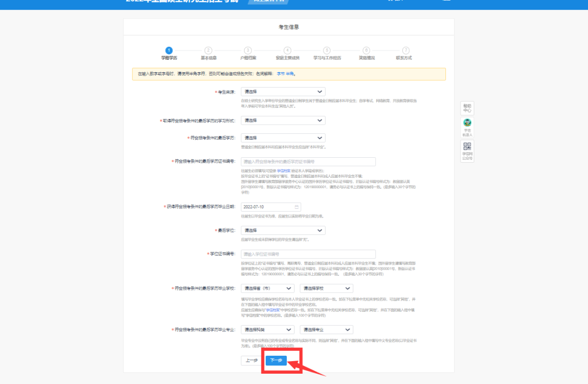Go to step 1 学籍学历
Viewport: 588px width, 384px height.
pos(169,53)
